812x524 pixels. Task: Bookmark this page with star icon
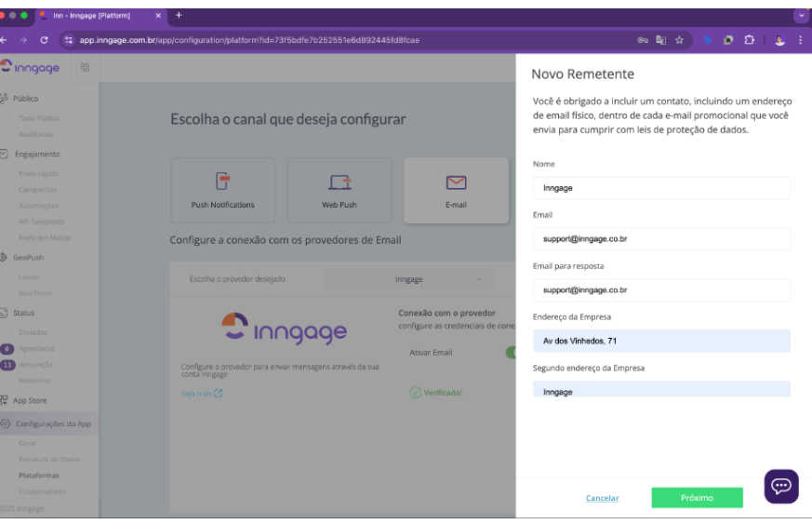(x=679, y=40)
